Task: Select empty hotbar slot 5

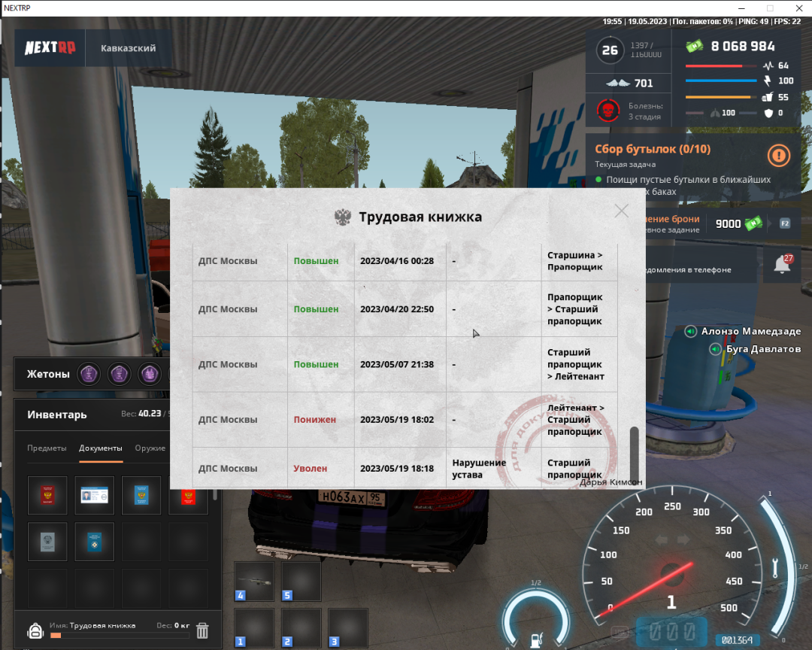Action: [x=301, y=581]
